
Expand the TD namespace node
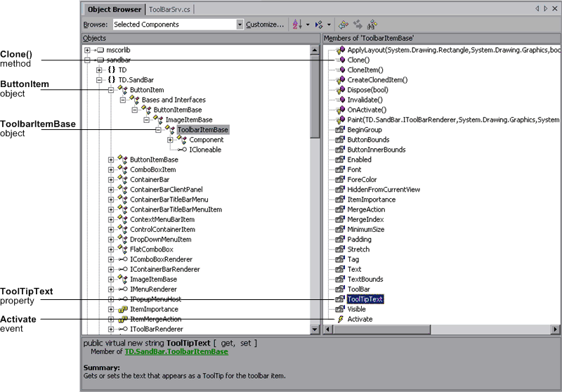pos(99,70)
